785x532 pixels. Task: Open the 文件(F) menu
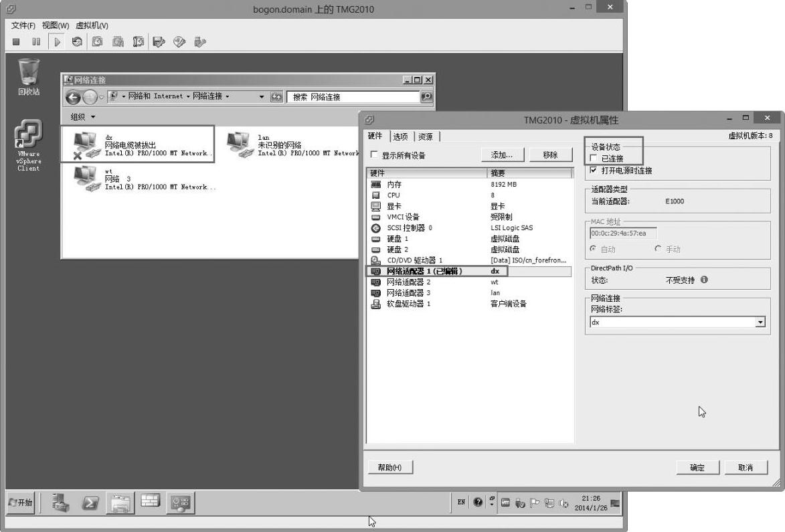[x=23, y=25]
